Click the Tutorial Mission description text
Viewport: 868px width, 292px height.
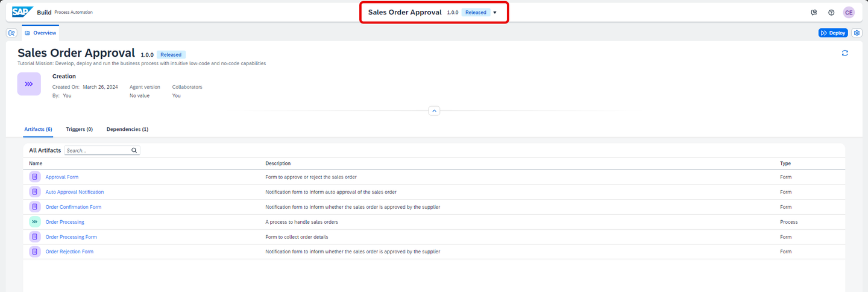pyautogui.click(x=142, y=63)
